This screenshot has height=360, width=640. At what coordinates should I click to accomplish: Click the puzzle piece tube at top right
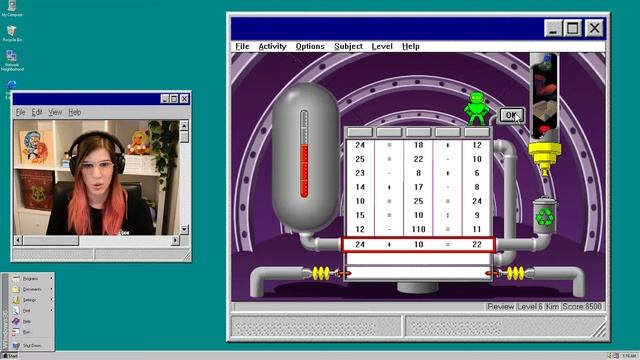[544, 96]
